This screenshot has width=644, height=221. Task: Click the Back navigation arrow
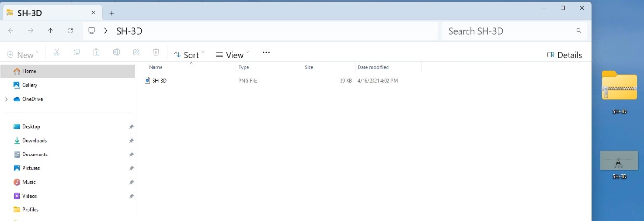(11, 31)
